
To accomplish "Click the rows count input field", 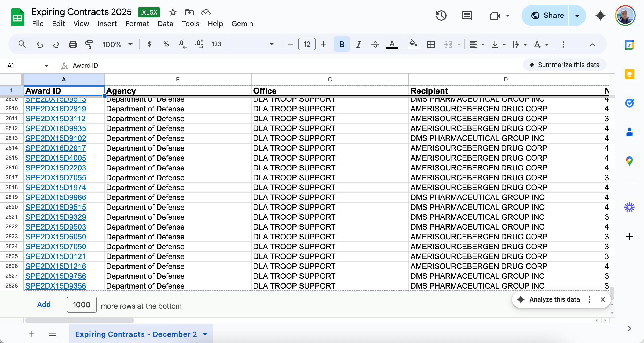I will (x=82, y=304).
